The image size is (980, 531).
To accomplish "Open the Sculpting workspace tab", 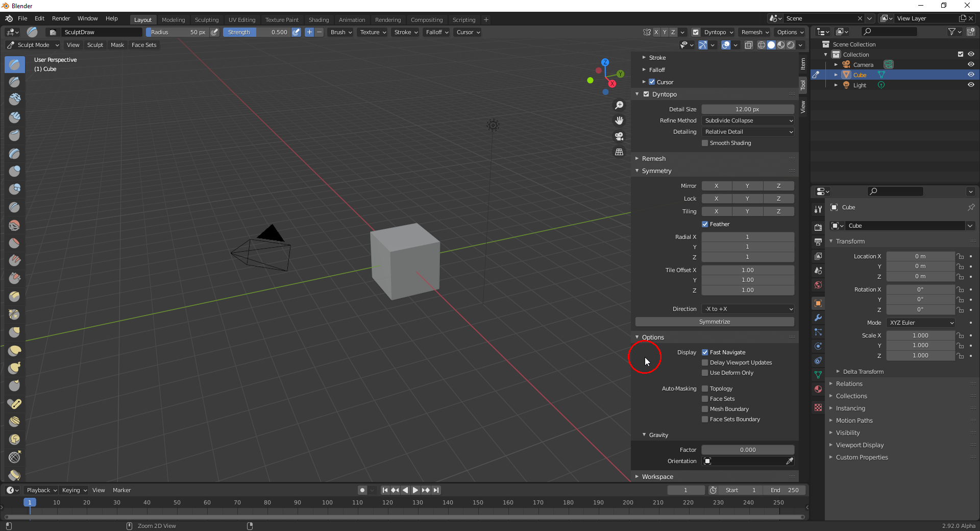I will (x=207, y=19).
